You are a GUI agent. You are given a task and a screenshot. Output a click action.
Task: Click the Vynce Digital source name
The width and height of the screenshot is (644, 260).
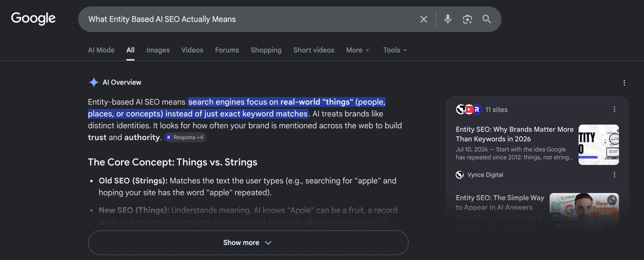485,175
